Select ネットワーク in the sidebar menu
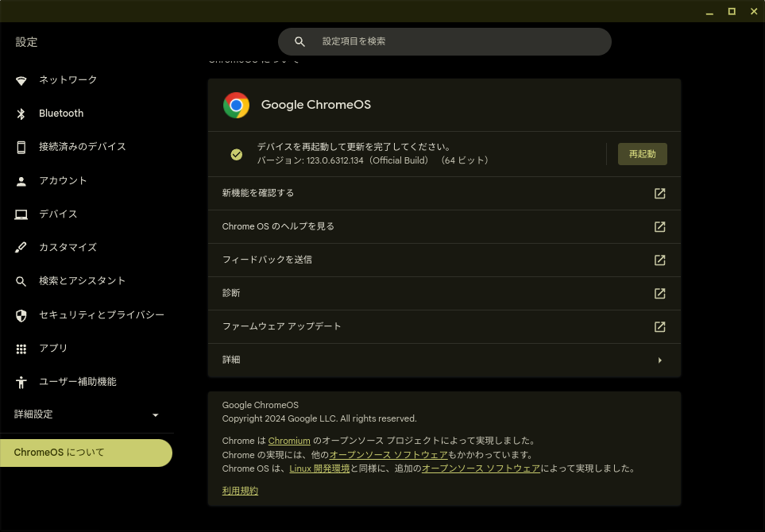The width and height of the screenshot is (765, 532). (68, 79)
